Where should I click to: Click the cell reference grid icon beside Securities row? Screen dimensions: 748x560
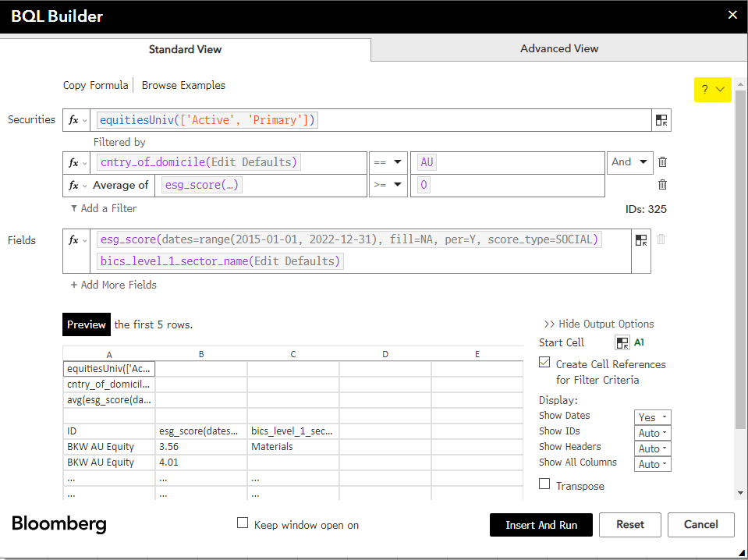click(661, 119)
